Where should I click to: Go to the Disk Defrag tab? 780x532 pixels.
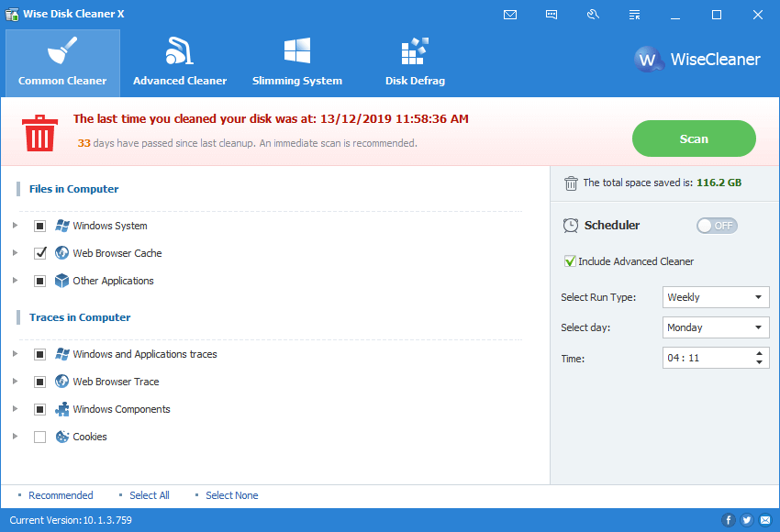click(x=415, y=62)
